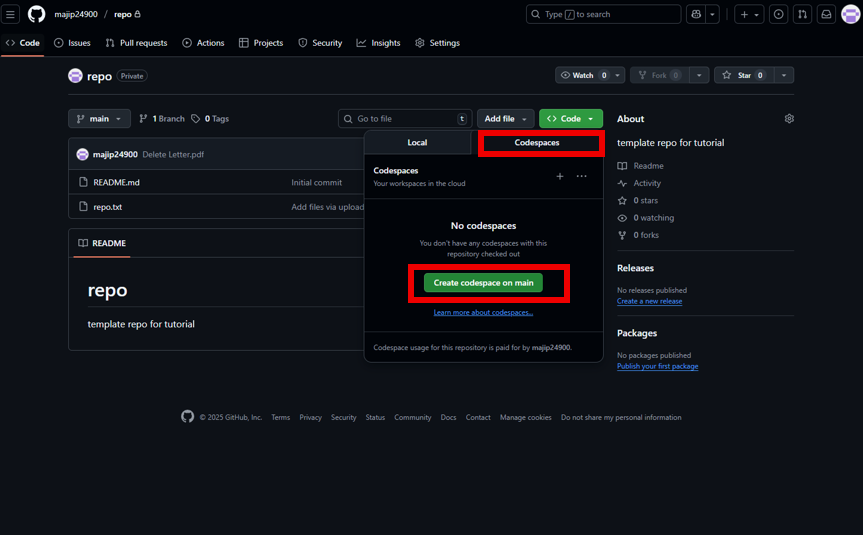Viewport: 863px width, 535px height.
Task: Open the Initial commit message link
Action: click(316, 182)
